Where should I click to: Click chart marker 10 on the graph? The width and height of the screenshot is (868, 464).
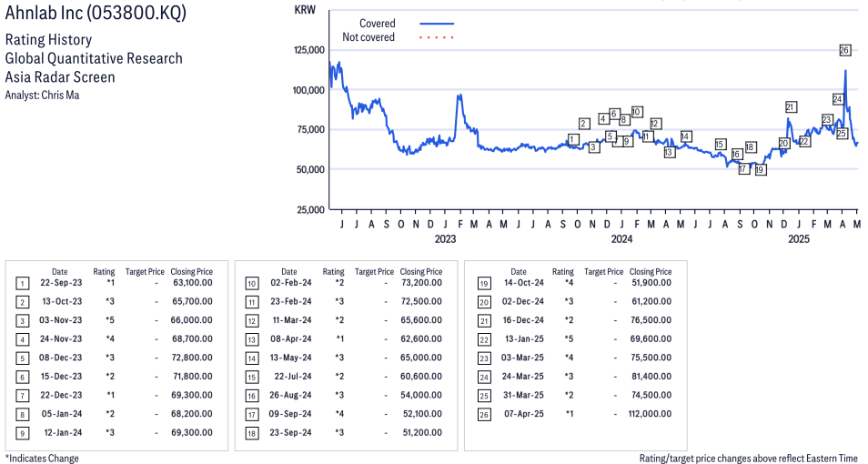(x=636, y=112)
